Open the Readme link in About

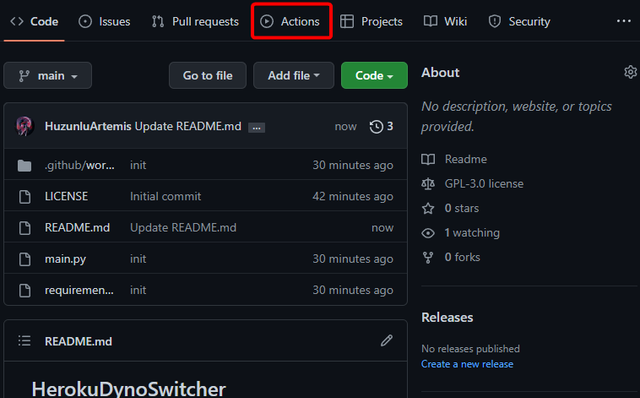pos(466,159)
